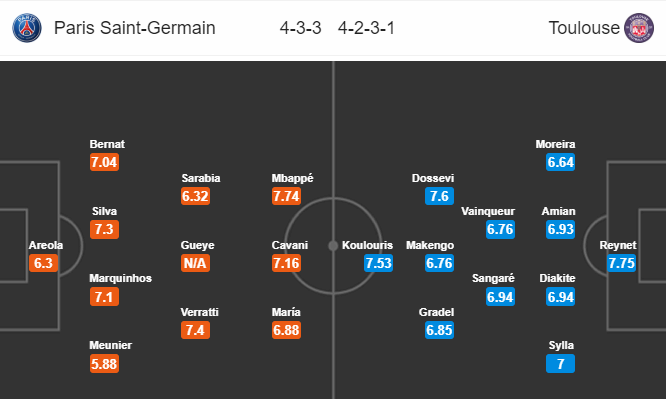Click Gueye's N/A rating badge
Screen dimensions: 666x399
(195, 263)
